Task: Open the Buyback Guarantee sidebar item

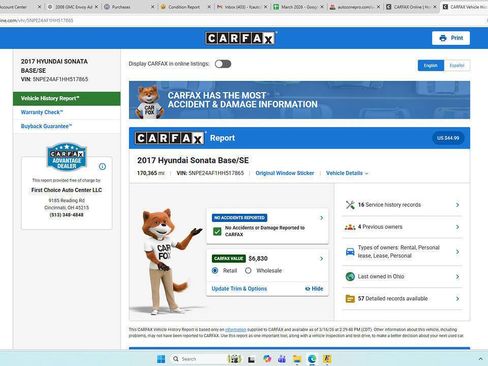Action: point(46,126)
